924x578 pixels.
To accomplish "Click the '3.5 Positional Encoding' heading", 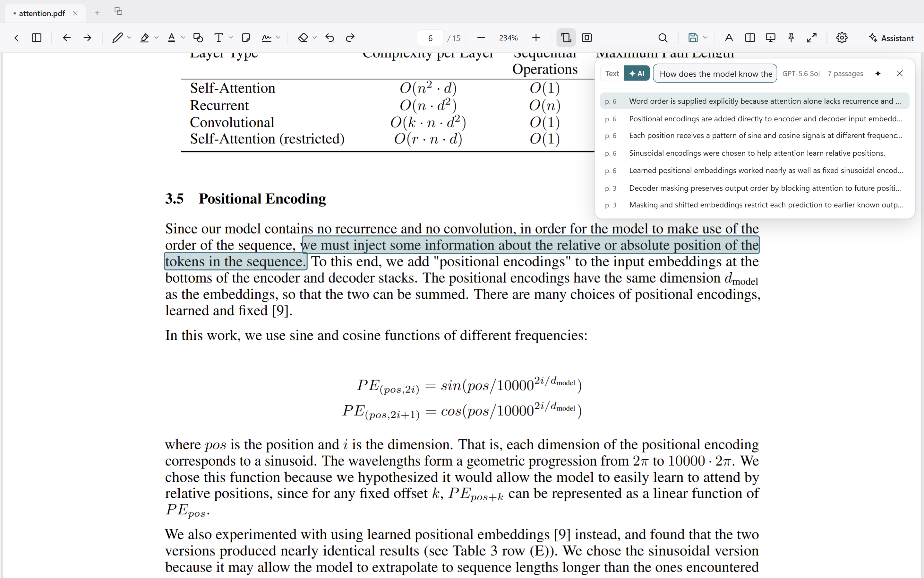I will (245, 199).
